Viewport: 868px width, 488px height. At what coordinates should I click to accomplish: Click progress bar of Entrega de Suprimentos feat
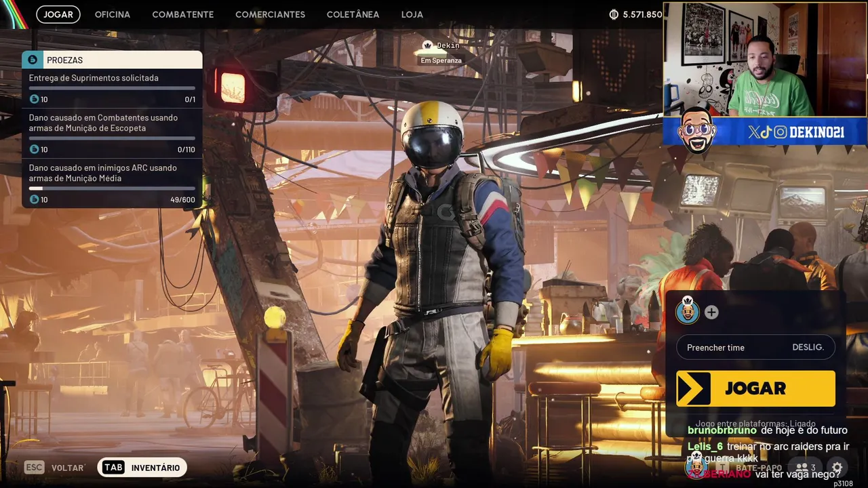click(x=112, y=88)
